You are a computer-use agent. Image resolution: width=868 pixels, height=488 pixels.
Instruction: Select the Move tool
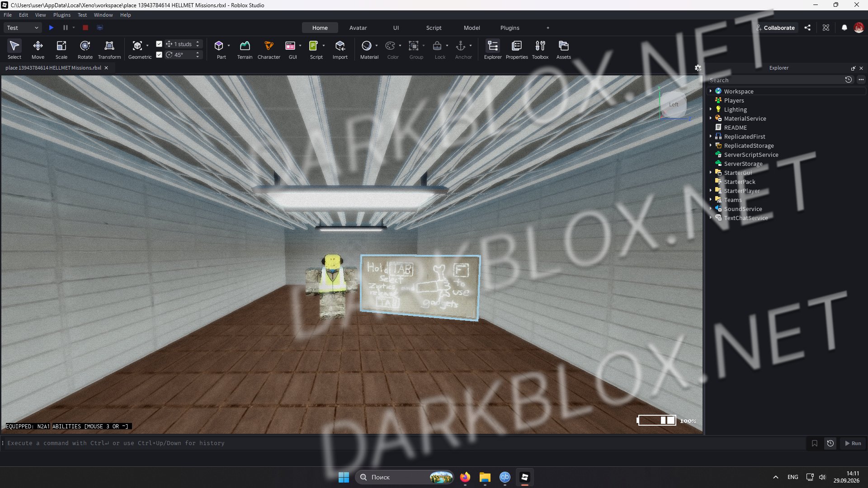tap(38, 50)
